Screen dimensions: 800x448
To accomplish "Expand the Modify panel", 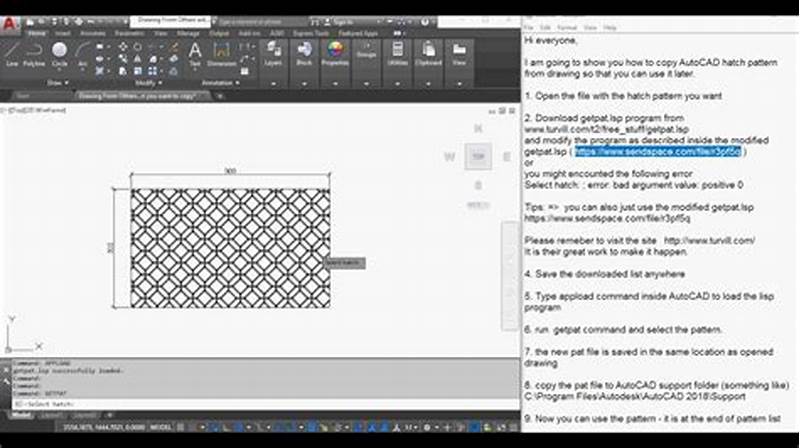I will point(148,83).
